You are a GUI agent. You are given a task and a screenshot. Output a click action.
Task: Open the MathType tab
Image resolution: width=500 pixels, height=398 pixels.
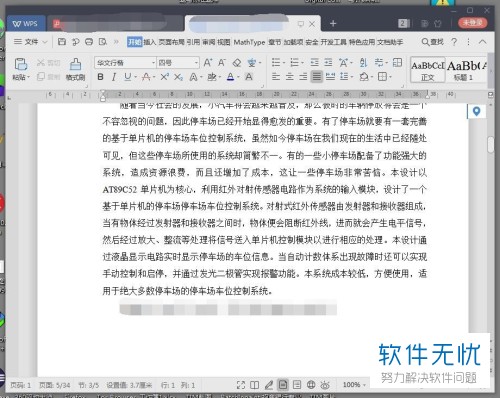pos(249,42)
